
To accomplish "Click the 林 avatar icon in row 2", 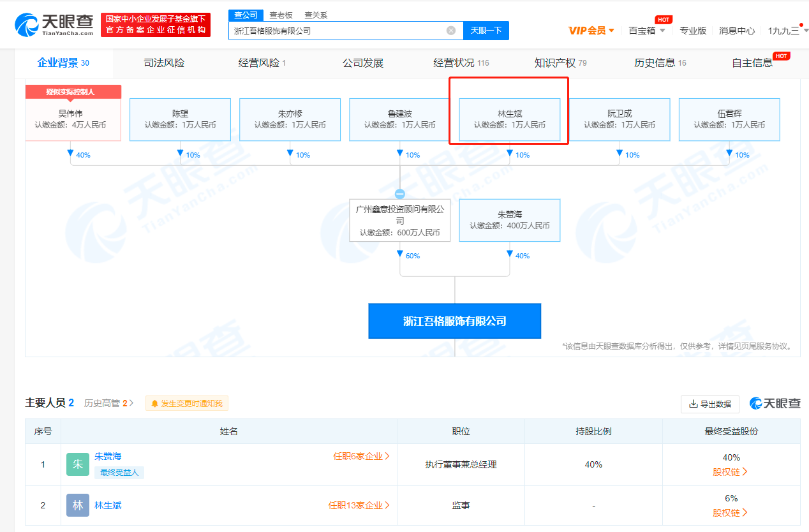I will click(x=78, y=505).
